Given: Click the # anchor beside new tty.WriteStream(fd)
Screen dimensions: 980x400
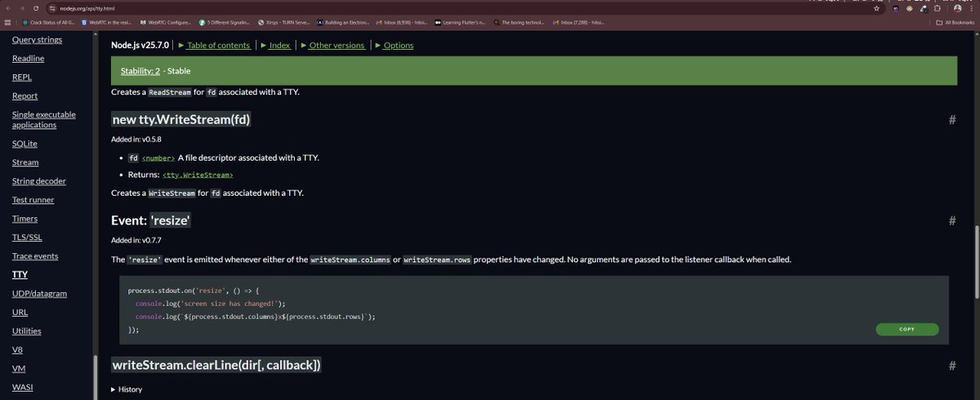Looking at the screenshot, I should (x=951, y=120).
